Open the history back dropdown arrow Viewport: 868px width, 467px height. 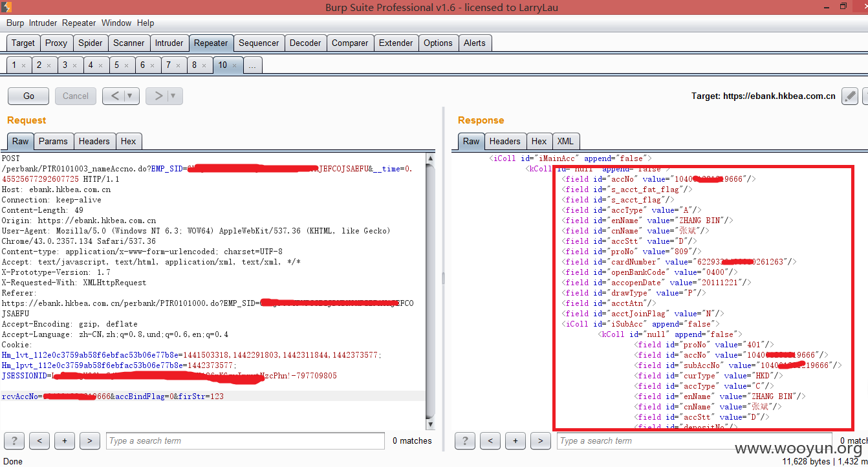point(130,96)
